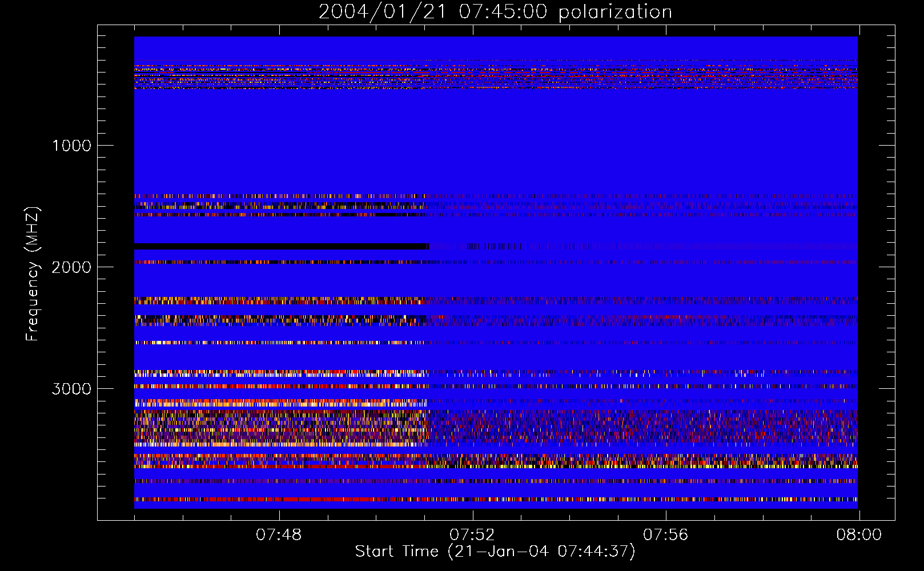Click the 08:00 time tick label
This screenshot has width=924, height=571.
(x=859, y=535)
